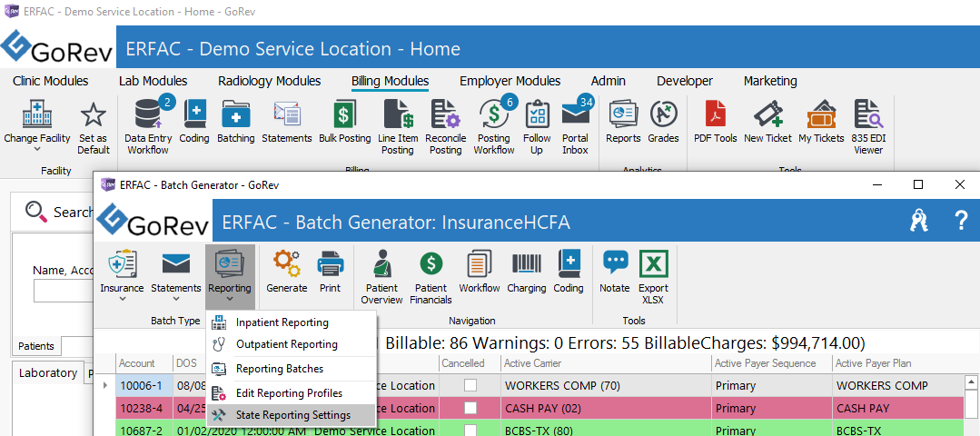Select Inpatient Reporting from menu

(292, 322)
